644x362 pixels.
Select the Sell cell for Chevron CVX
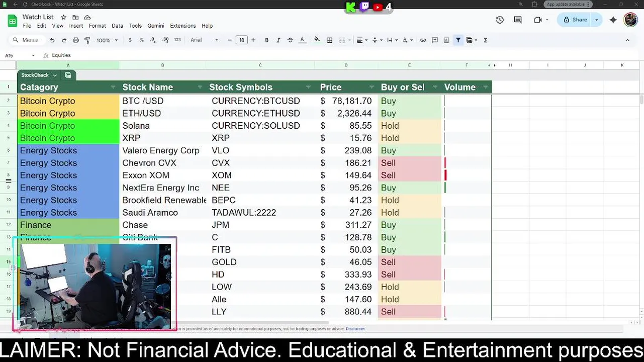tap(410, 163)
